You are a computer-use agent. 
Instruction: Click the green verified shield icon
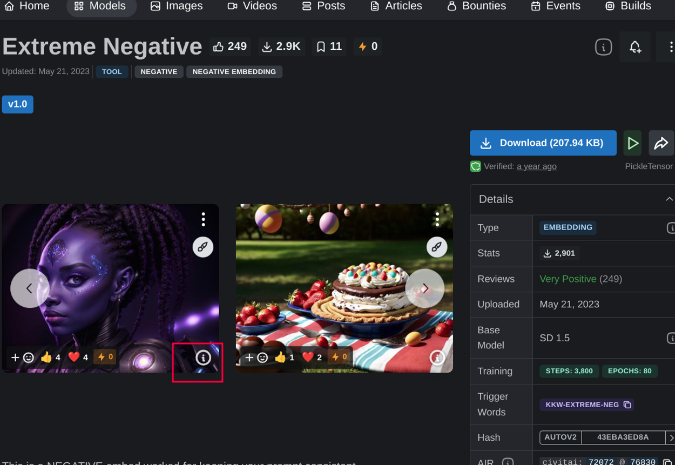[475, 166]
